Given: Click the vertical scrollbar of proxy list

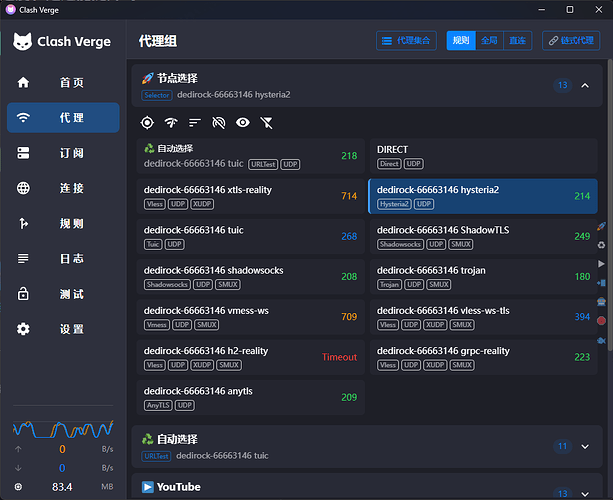Looking at the screenshot, I should click(x=610, y=204).
